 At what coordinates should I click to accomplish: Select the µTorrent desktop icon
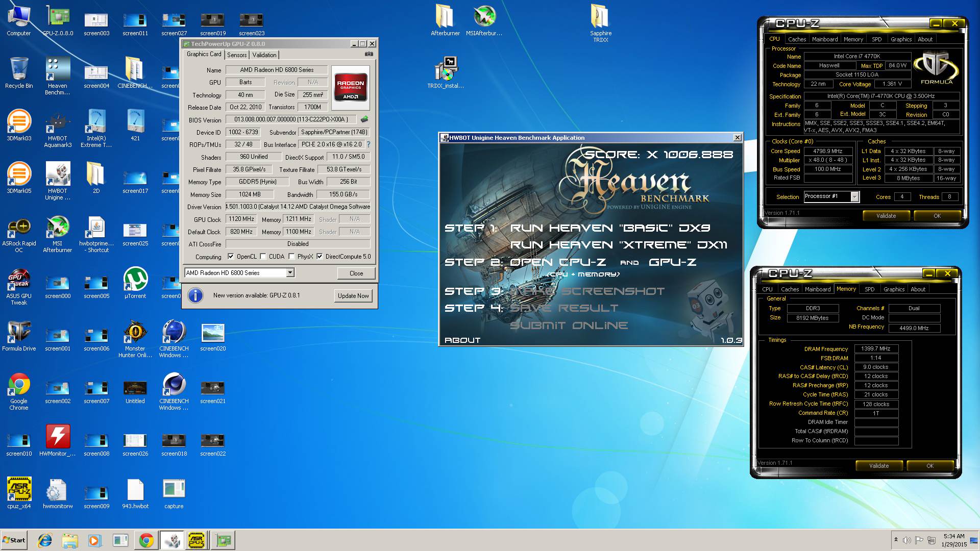135,283
